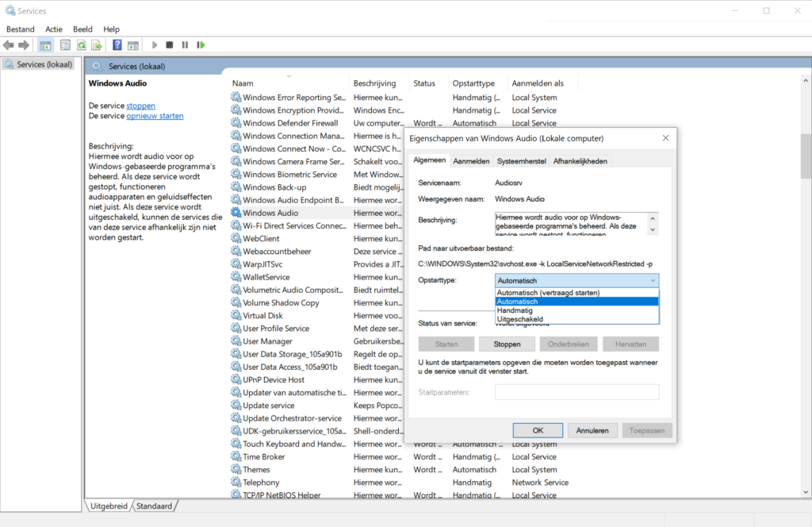The height and width of the screenshot is (527, 812).
Task: Click the opnieuw starten link
Action: click(155, 116)
